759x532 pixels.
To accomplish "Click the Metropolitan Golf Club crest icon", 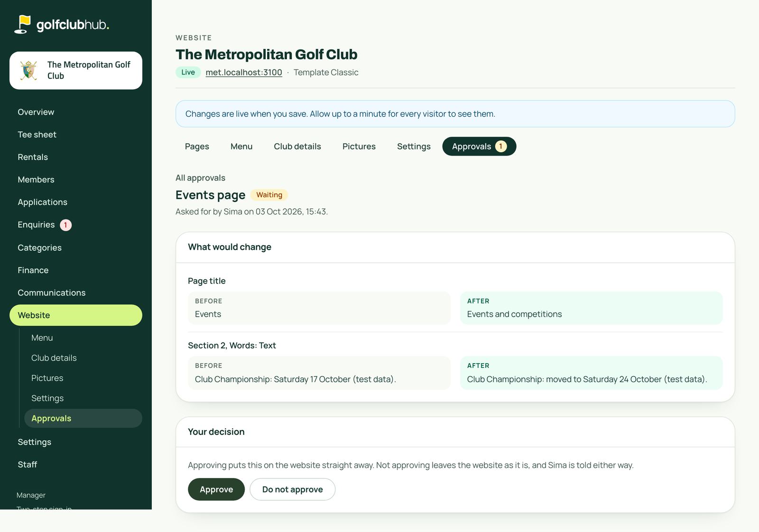I will pos(28,70).
